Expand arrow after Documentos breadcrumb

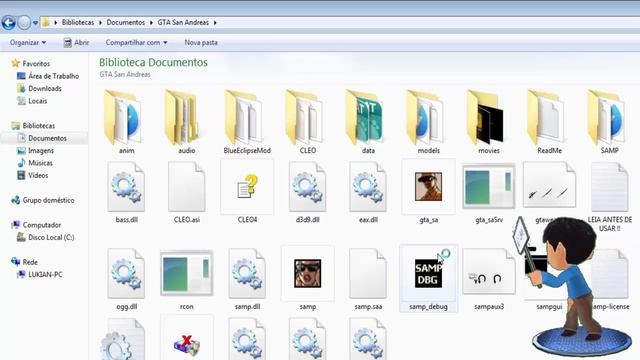(151, 22)
